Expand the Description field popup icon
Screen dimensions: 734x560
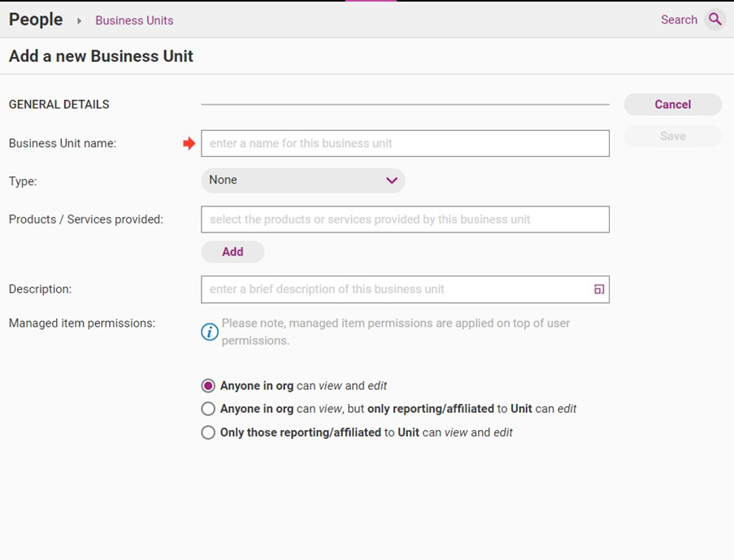599,289
